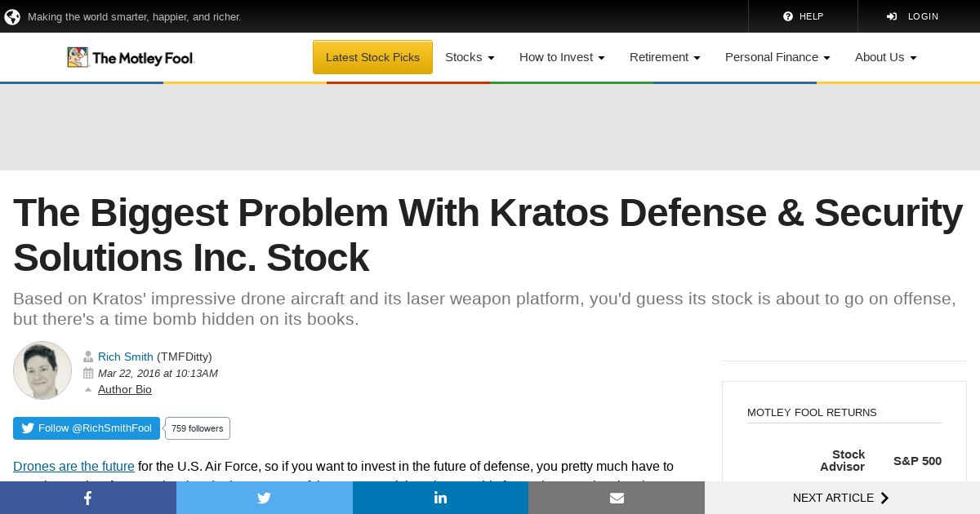Screen dimensions: 980x514
Task: Click the article title heading
Action: (x=488, y=235)
